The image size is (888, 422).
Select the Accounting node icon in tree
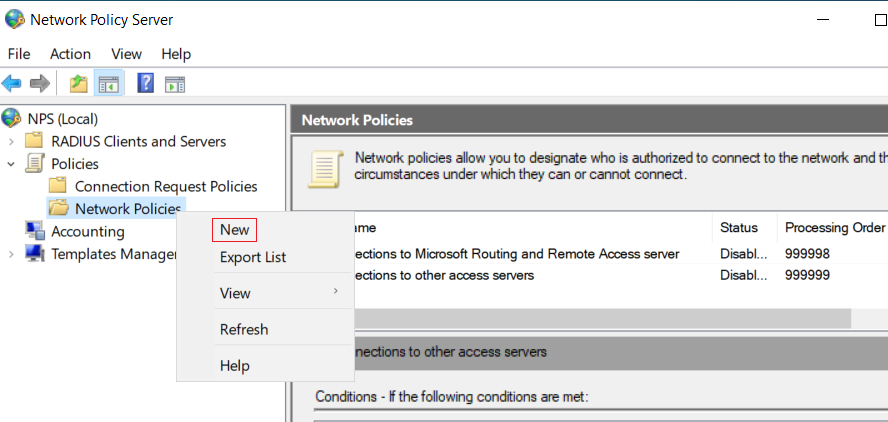pyautogui.click(x=35, y=231)
